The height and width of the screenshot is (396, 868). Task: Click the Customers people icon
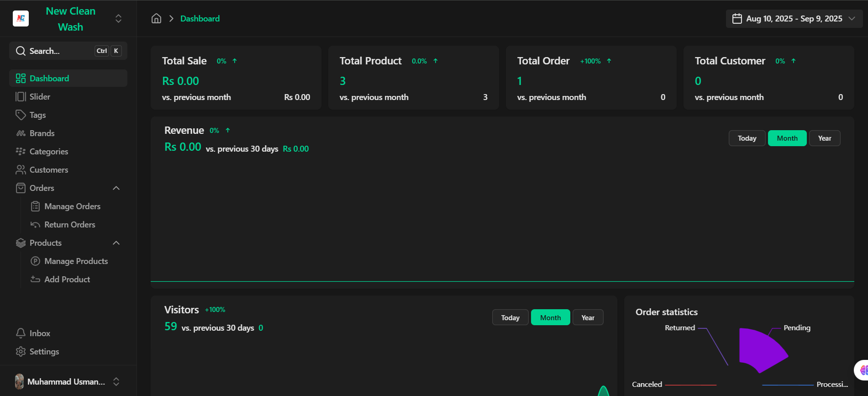[x=21, y=169]
